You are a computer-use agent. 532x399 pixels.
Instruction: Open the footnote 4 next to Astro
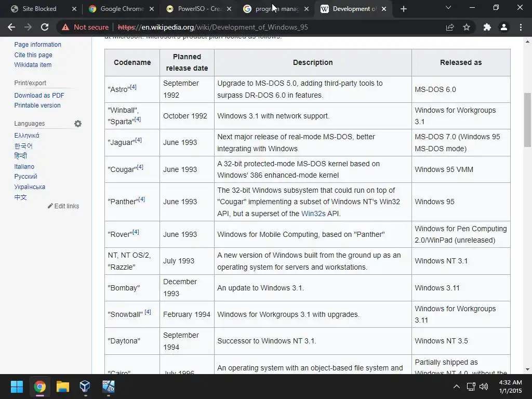134,87
